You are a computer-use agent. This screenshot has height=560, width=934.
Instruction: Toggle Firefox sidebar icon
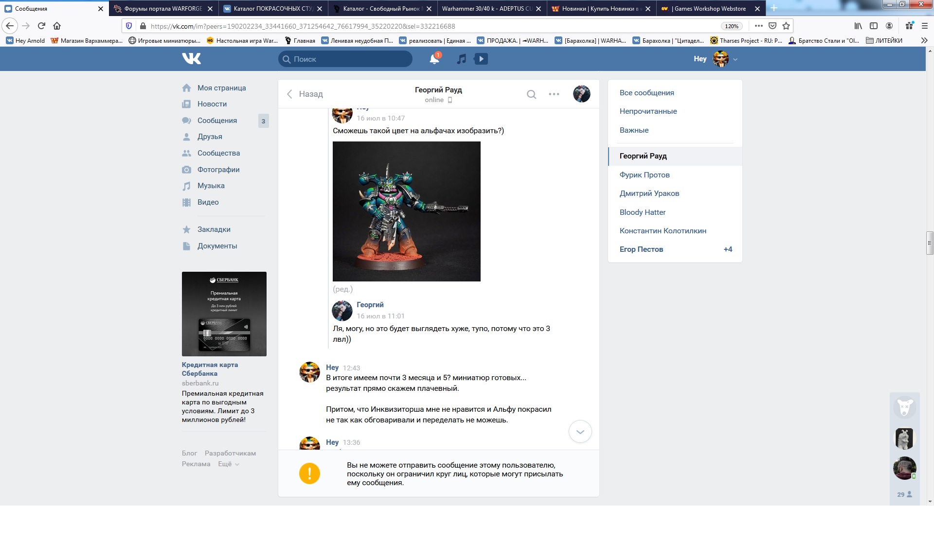pyautogui.click(x=874, y=26)
